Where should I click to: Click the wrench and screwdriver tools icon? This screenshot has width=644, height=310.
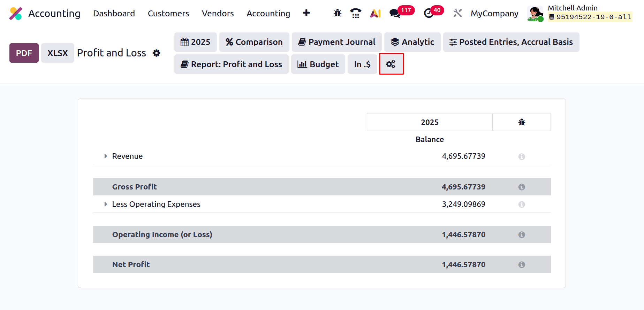click(x=457, y=13)
